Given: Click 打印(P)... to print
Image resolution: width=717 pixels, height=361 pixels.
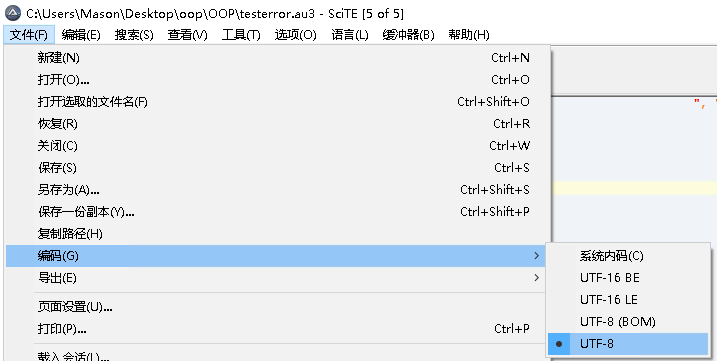Looking at the screenshot, I should pos(278,329).
